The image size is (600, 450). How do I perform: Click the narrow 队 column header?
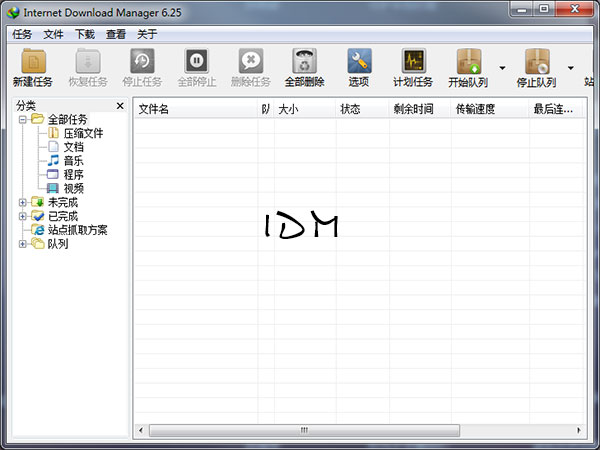[x=266, y=109]
